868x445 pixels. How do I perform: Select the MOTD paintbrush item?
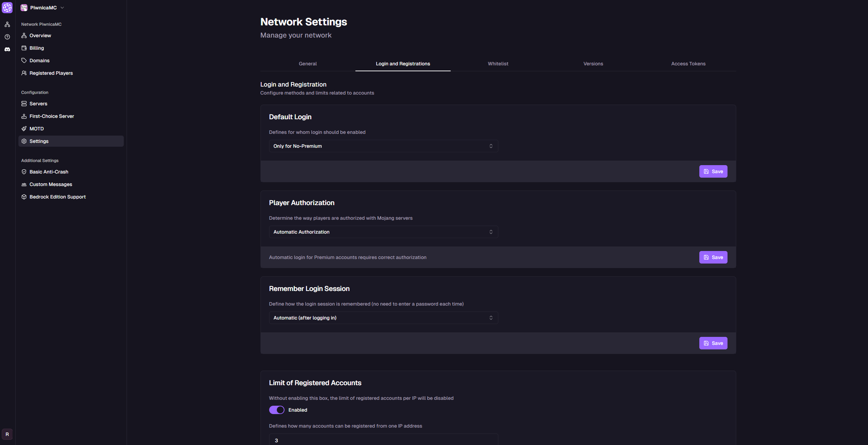tap(36, 128)
